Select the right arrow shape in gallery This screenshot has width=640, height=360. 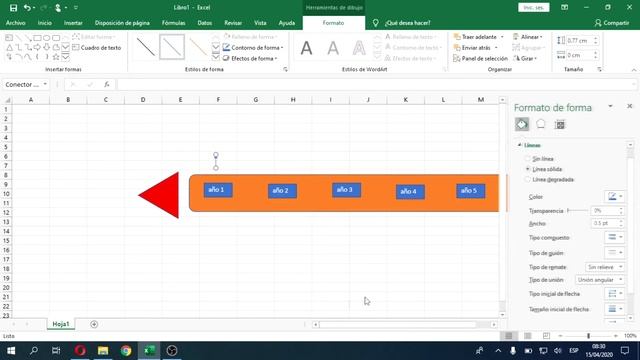[37, 47]
